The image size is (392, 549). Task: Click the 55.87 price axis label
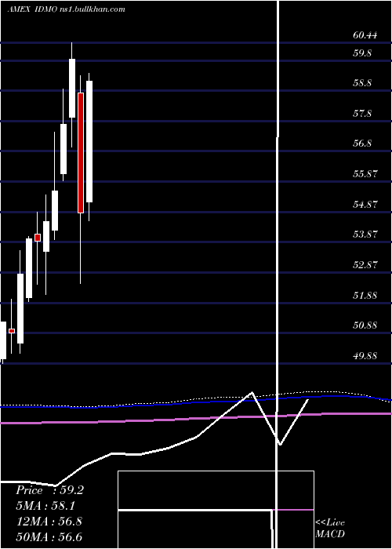tap(365, 173)
